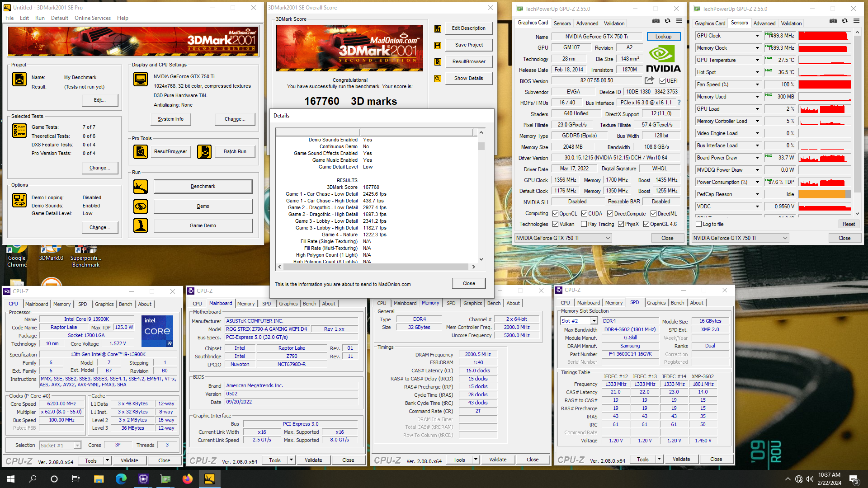Toggle the CUDA checkbox
The height and width of the screenshot is (488, 868).
(584, 214)
